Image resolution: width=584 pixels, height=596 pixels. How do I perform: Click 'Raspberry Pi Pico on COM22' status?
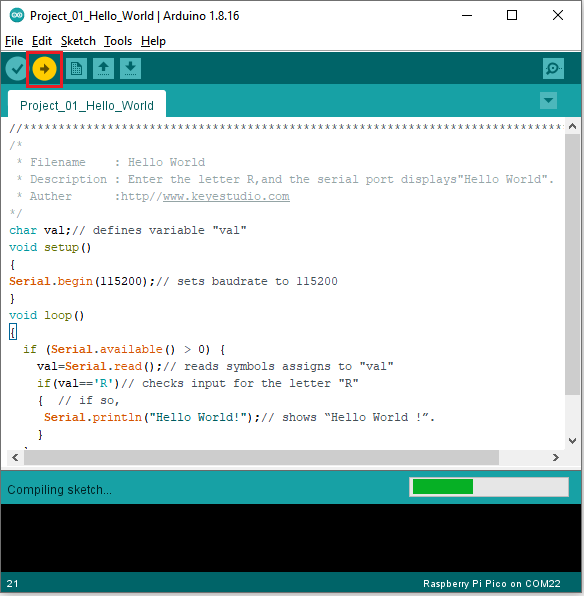pos(492,584)
